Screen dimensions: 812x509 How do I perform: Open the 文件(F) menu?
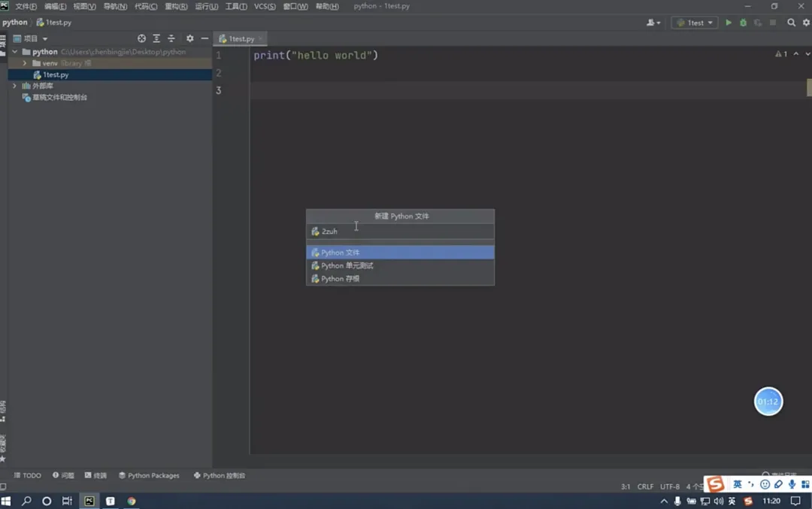tap(26, 6)
